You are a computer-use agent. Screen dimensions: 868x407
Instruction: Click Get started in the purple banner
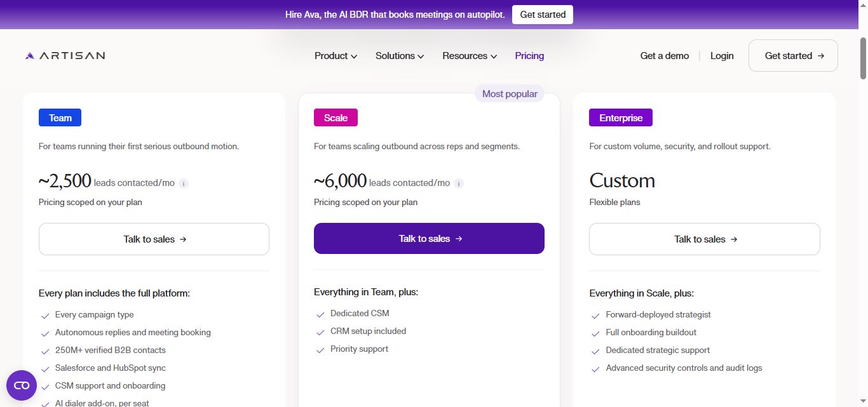pos(543,15)
